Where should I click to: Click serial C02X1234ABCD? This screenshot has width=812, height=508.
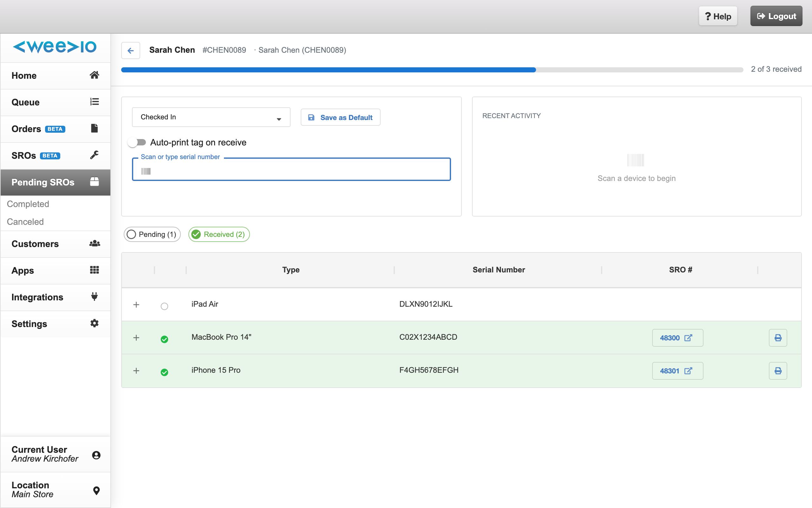[428, 337]
